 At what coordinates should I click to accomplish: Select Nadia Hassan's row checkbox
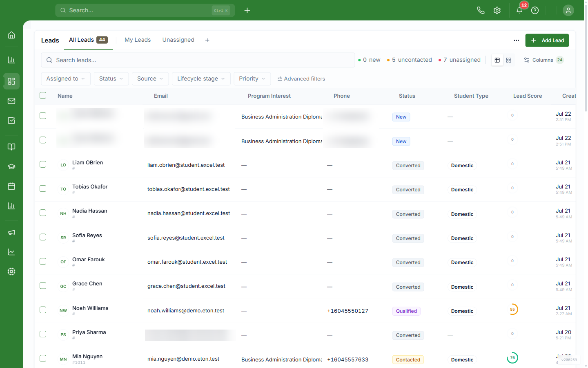click(43, 213)
